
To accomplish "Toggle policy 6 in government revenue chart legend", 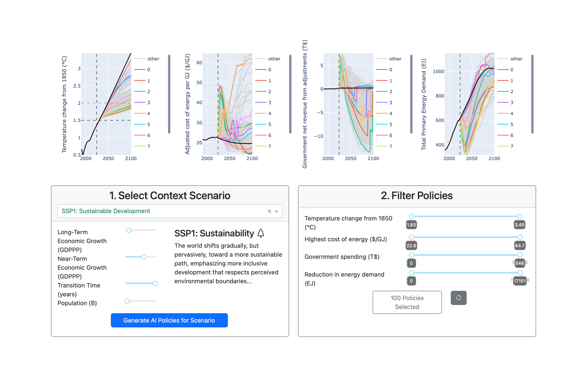I will [x=391, y=135].
